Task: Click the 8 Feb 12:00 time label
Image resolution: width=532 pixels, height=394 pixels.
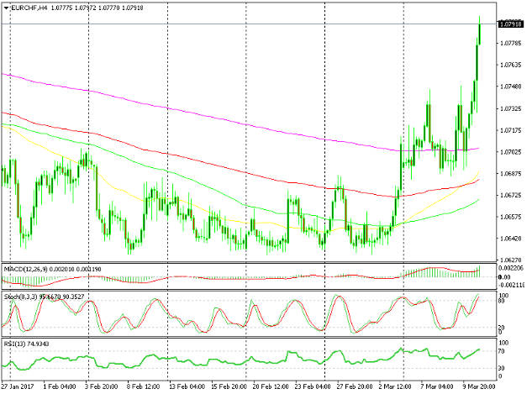Action: click(143, 386)
